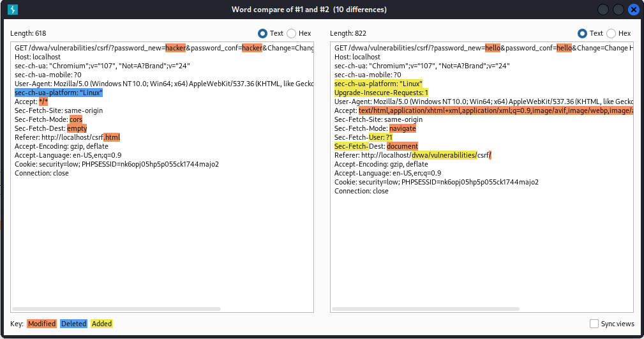Click the left pane horizontal scrollbar
The image size is (644, 339).
pyautogui.click(x=117, y=308)
